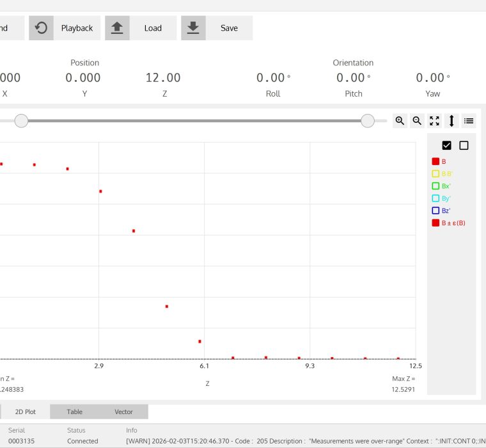Viewport: 486px width, 448px height.
Task: Click the deselect-all empty checkbox
Action: click(x=464, y=145)
